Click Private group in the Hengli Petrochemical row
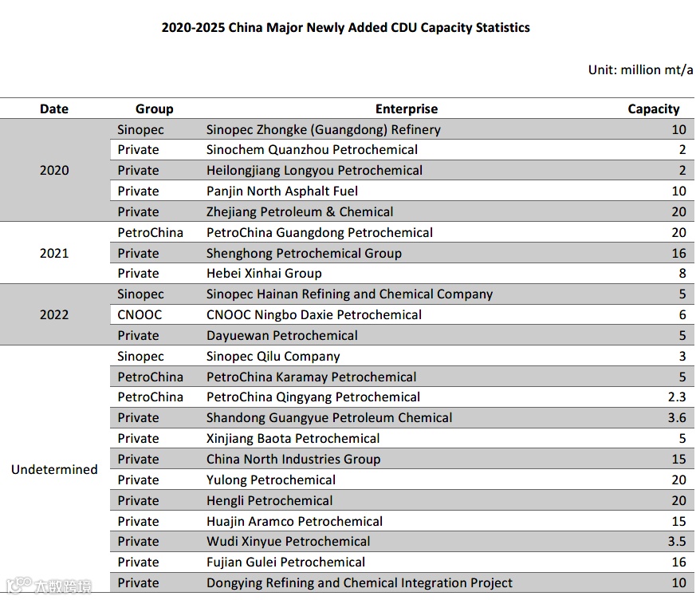This screenshot has height=600, width=700. tap(138, 501)
